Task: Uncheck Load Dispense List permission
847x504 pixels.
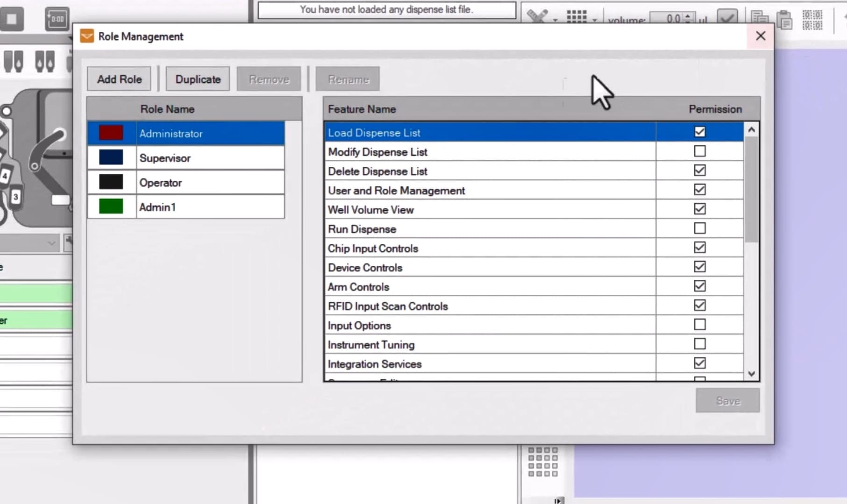Action: [699, 132]
